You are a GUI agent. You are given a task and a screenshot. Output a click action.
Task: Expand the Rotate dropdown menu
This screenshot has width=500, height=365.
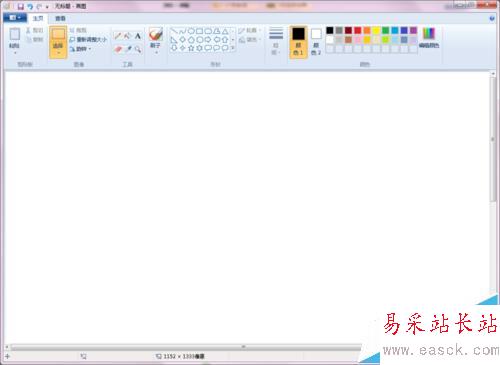pos(80,49)
